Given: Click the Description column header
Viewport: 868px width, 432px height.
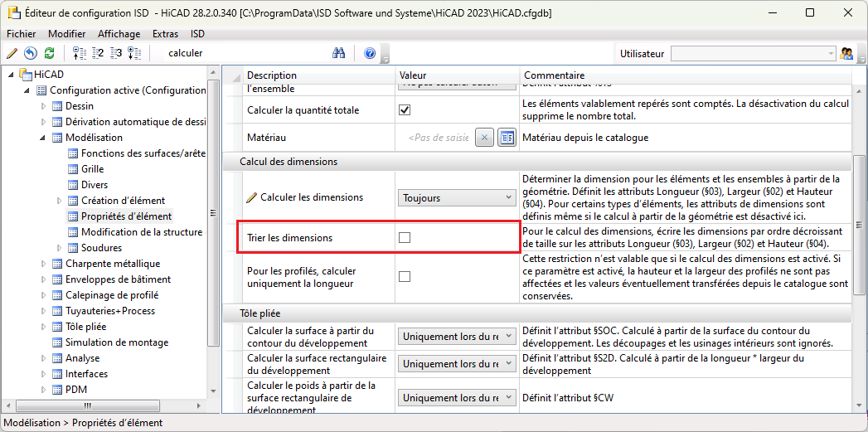Looking at the screenshot, I should tap(318, 75).
